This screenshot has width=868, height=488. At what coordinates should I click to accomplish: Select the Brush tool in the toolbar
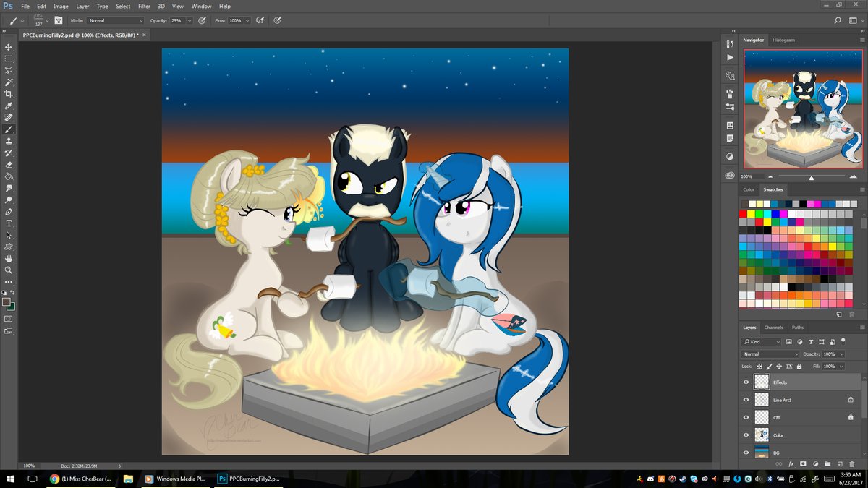(x=9, y=129)
